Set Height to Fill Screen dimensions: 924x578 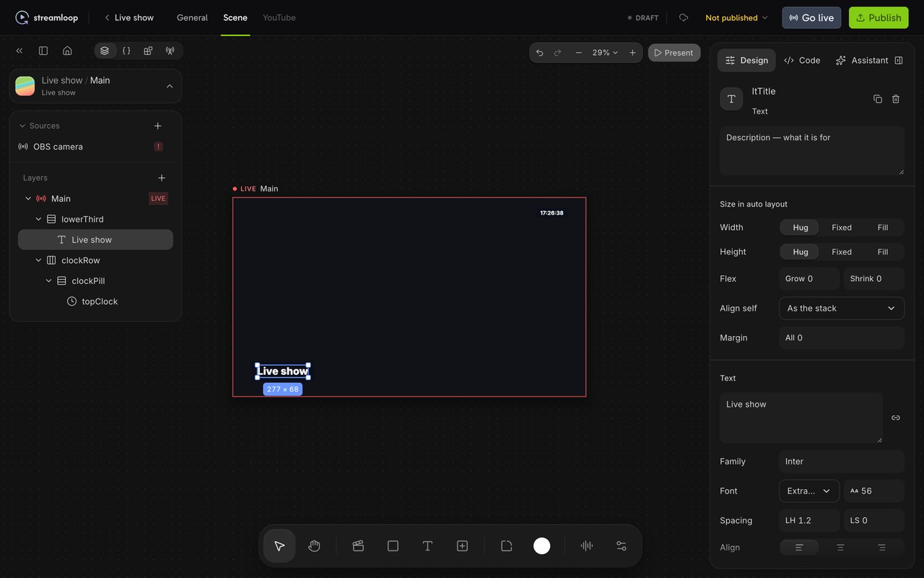pos(883,252)
